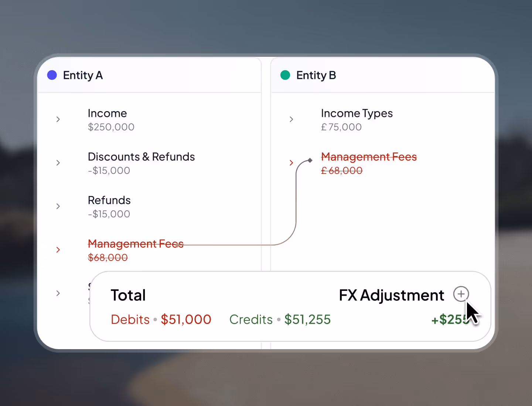The height and width of the screenshot is (406, 532).
Task: Click the chevron next to Income Types
Action: pos(291,119)
